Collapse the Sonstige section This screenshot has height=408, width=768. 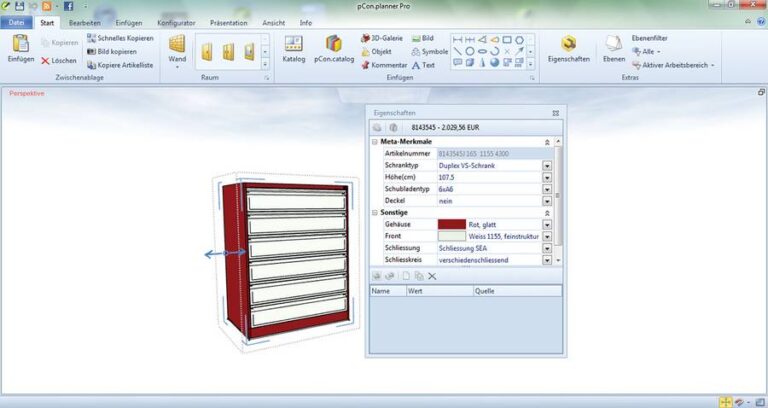pyautogui.click(x=547, y=213)
